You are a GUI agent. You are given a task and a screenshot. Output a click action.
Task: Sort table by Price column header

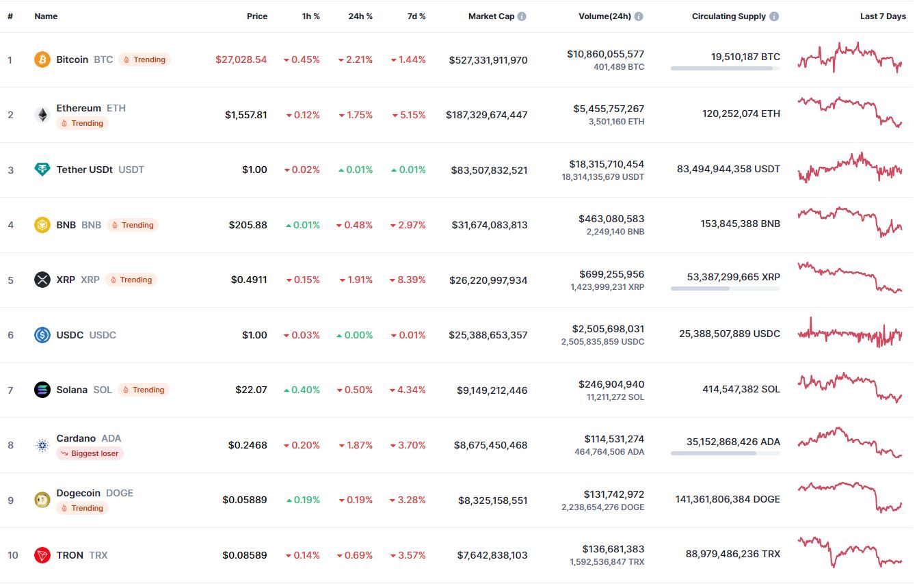point(257,16)
